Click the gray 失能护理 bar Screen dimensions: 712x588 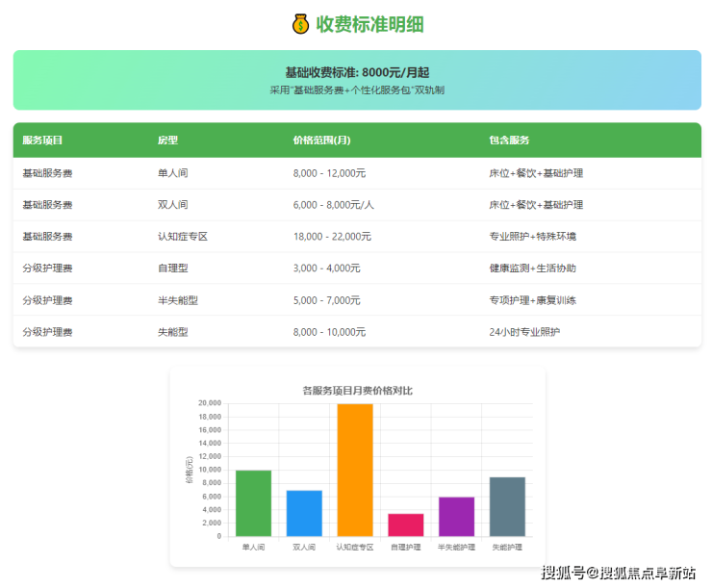(507, 506)
